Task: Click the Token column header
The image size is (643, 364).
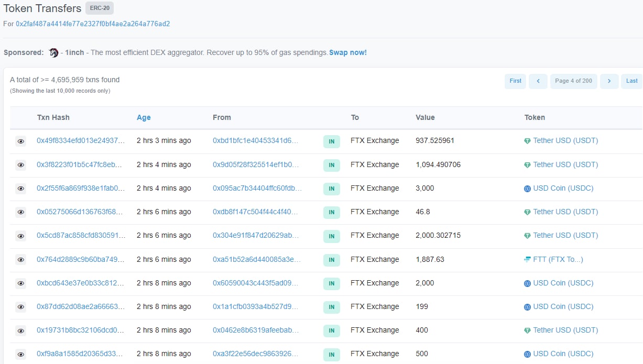Action: click(535, 117)
